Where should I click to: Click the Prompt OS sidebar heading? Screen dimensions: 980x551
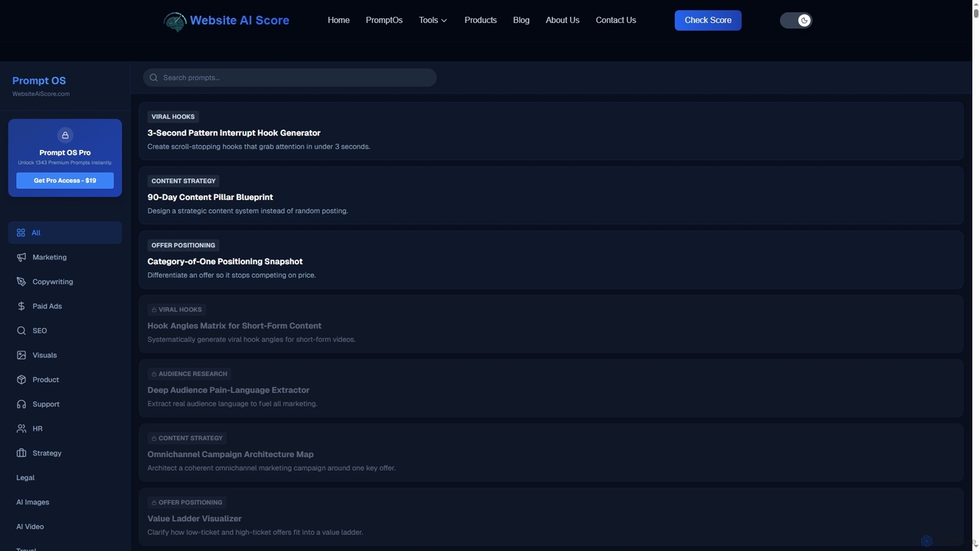[39, 80]
